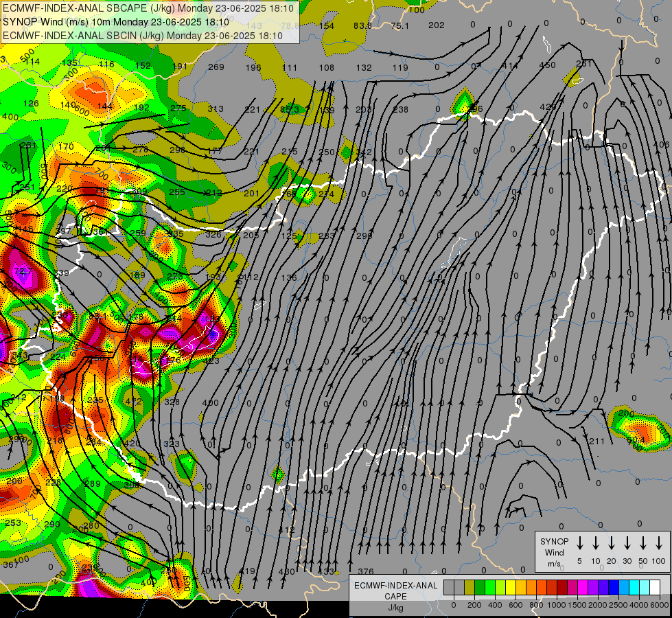This screenshot has width=672, height=618.
Task: Select the amber swatch after 600
Action: point(521,588)
